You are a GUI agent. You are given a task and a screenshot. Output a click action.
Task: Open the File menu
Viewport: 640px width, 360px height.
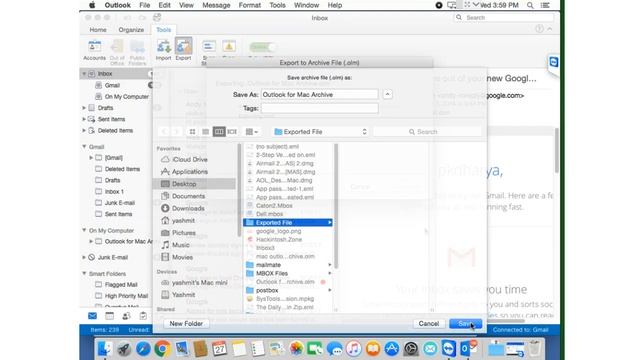pos(144,5)
